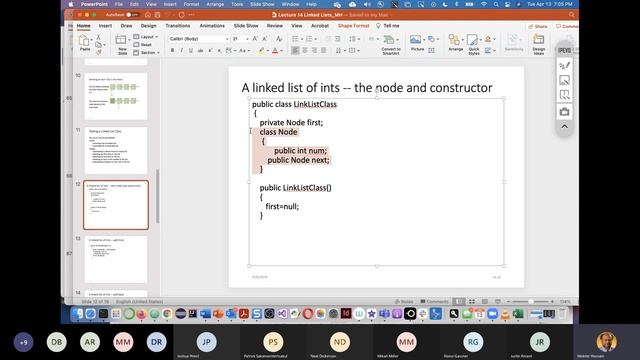Apply bold formatting

(172, 51)
